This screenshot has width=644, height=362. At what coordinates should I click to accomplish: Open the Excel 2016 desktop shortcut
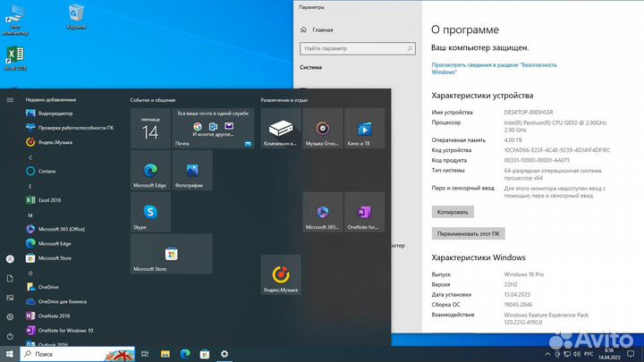pos(15,58)
